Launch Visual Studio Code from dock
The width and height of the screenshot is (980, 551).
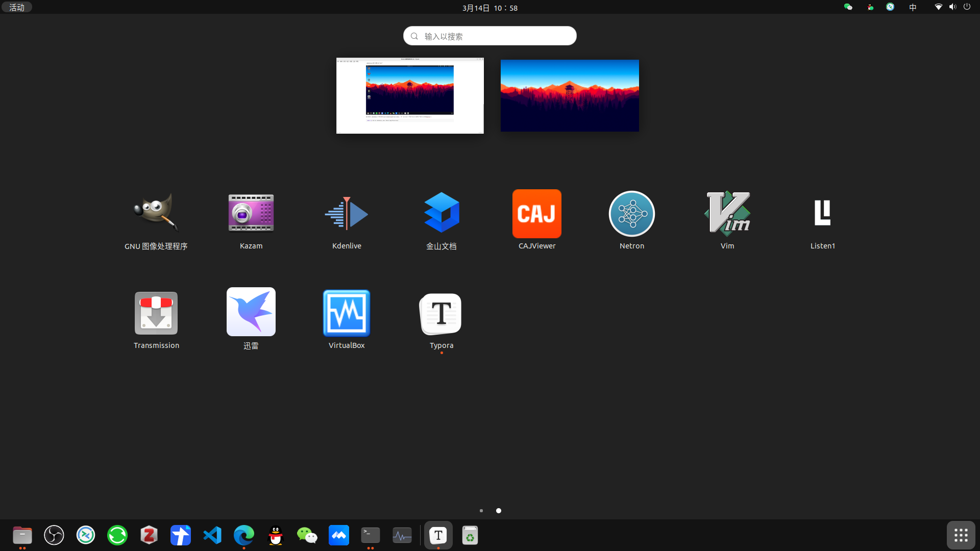[x=212, y=535]
